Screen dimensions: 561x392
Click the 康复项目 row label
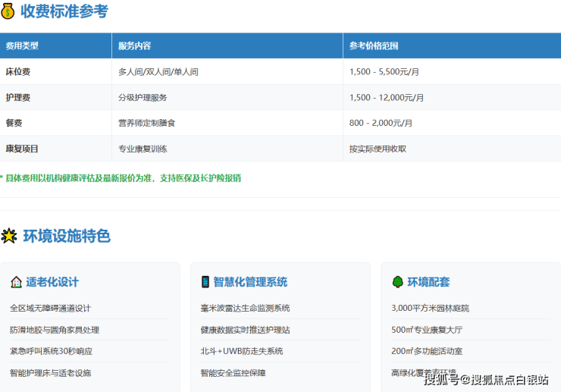click(x=22, y=149)
